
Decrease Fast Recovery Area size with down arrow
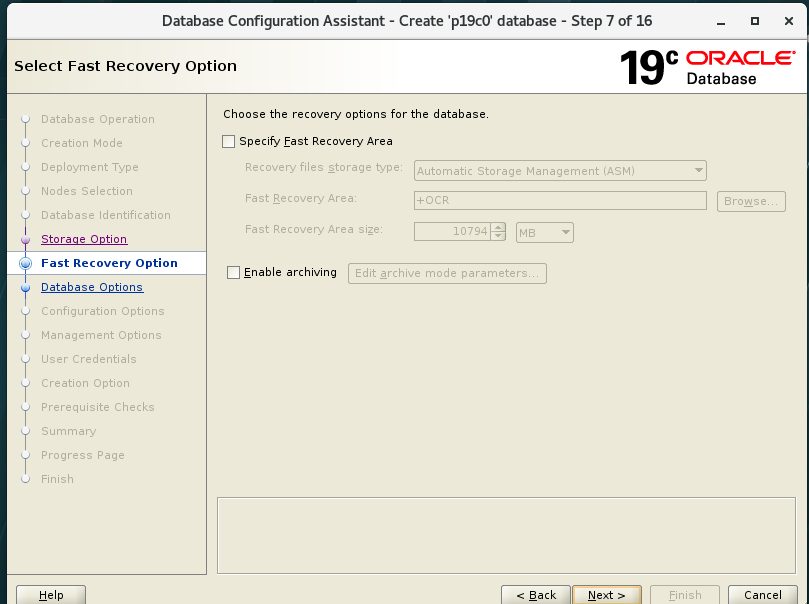(498, 236)
